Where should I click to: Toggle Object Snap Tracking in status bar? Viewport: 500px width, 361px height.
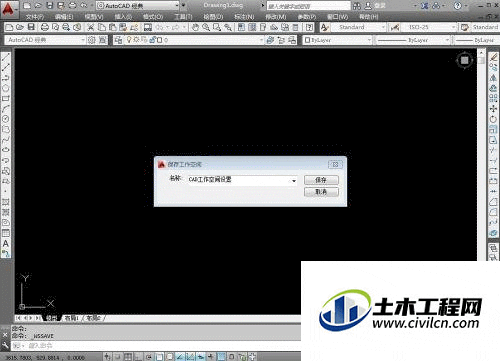pyautogui.click(x=180, y=357)
